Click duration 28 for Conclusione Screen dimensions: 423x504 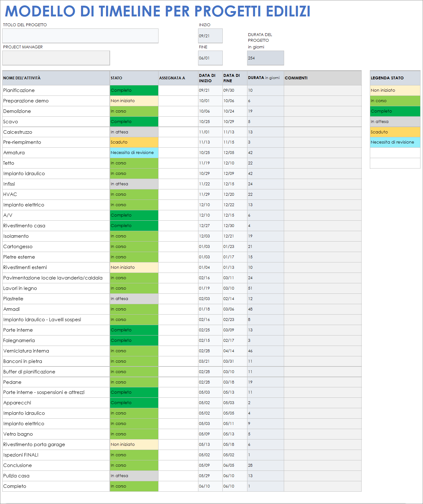pyautogui.click(x=265, y=465)
